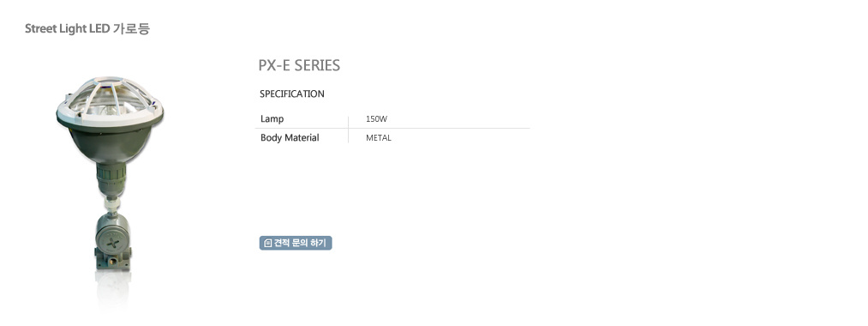Click the 150W lamp value
The image size is (868, 326).
(x=376, y=118)
